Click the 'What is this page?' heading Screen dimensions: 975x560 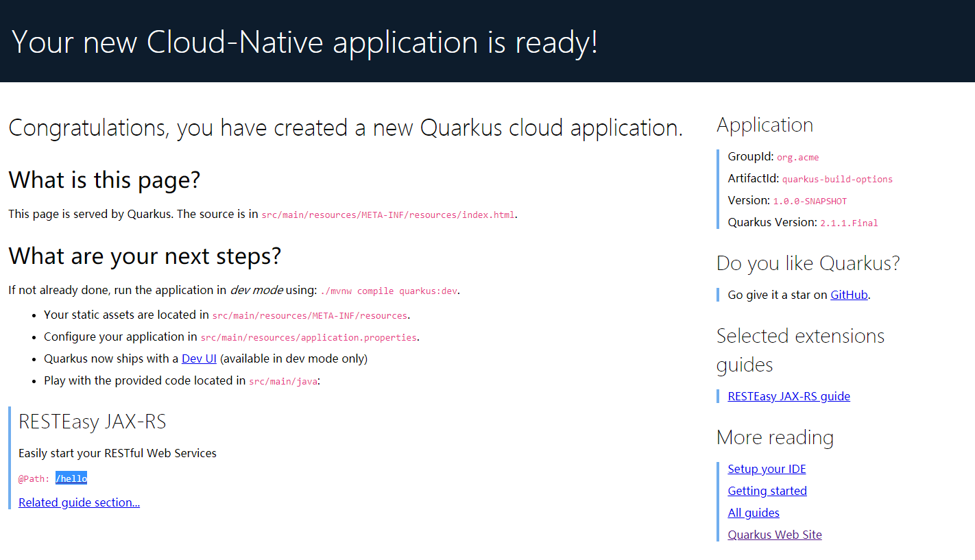pos(104,180)
